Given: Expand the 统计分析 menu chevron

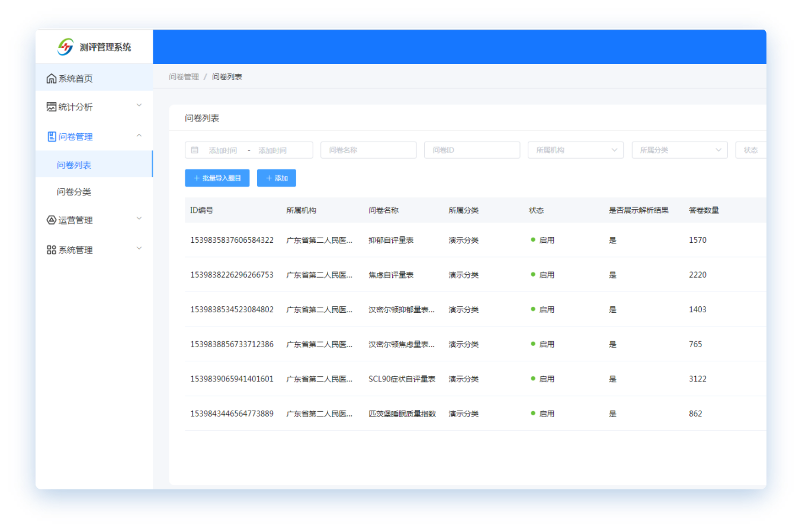Looking at the screenshot, I should [x=139, y=105].
